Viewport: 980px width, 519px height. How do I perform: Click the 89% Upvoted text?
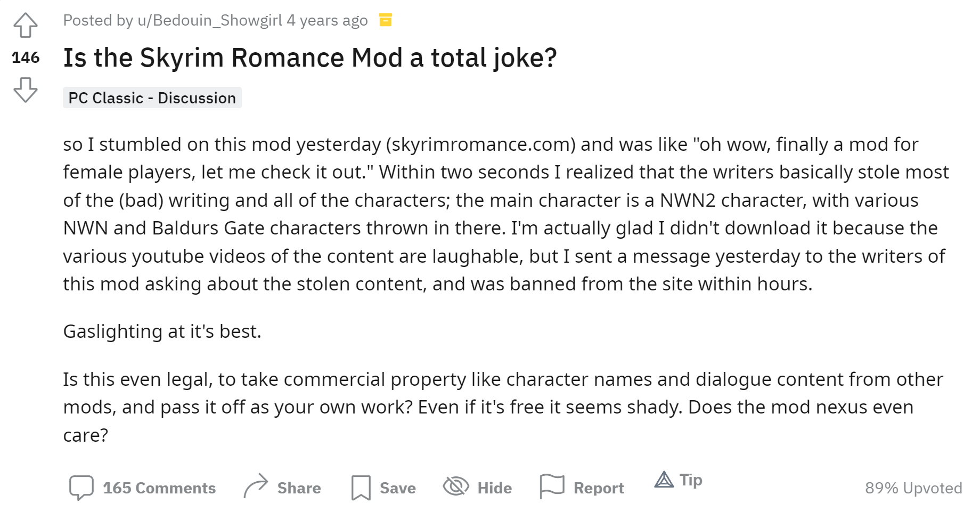(913, 488)
